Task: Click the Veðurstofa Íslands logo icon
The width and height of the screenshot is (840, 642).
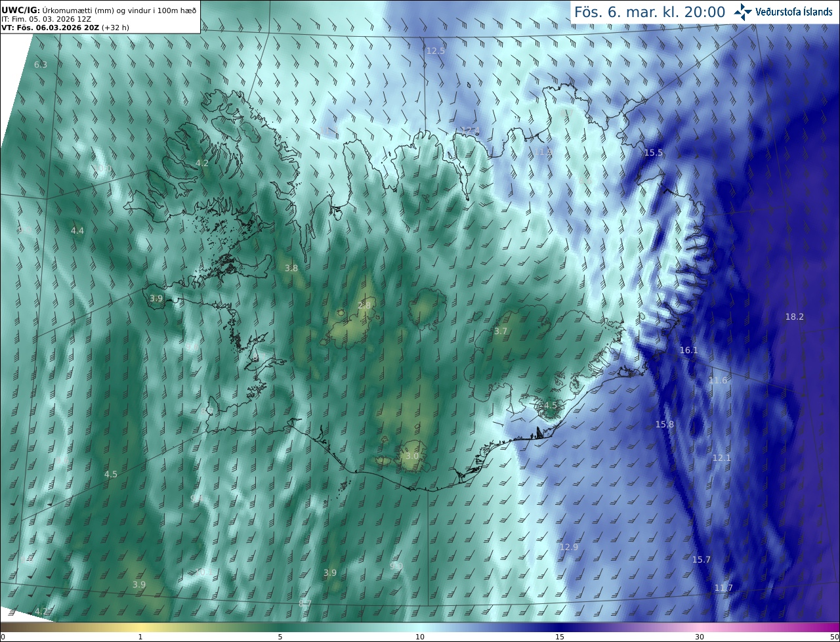Action: click(x=743, y=12)
